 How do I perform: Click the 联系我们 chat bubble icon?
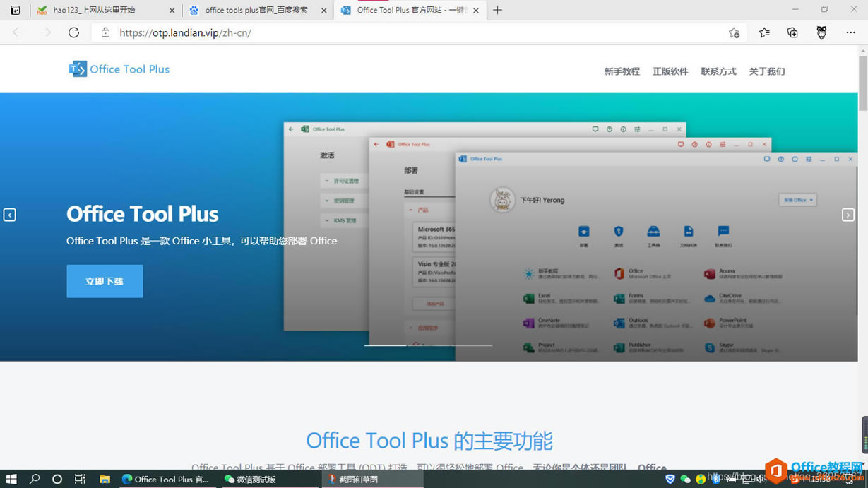(723, 231)
